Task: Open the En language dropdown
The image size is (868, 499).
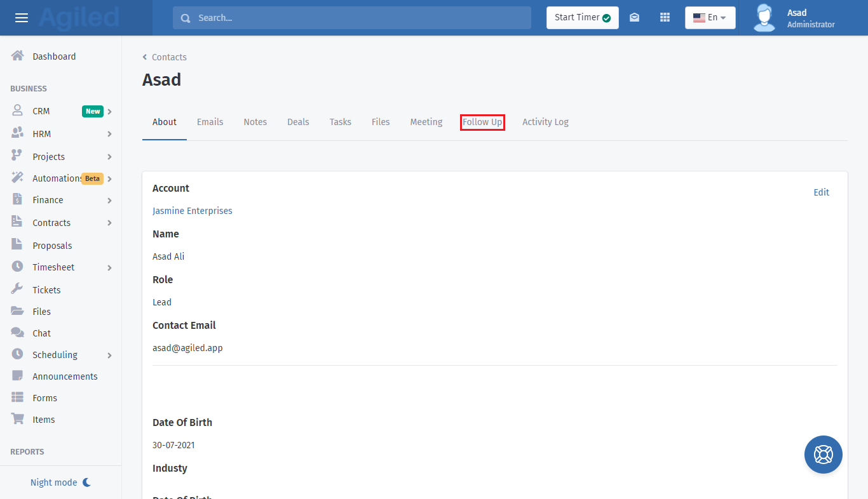Action: tap(710, 18)
